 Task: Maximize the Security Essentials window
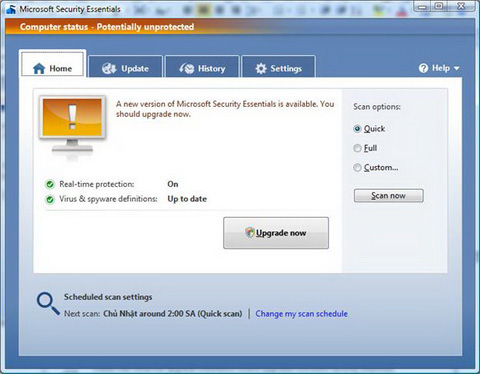439,6
